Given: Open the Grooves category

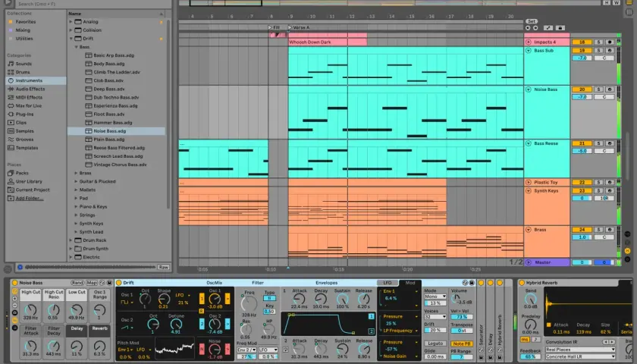Looking at the screenshot, I should tap(20, 140).
